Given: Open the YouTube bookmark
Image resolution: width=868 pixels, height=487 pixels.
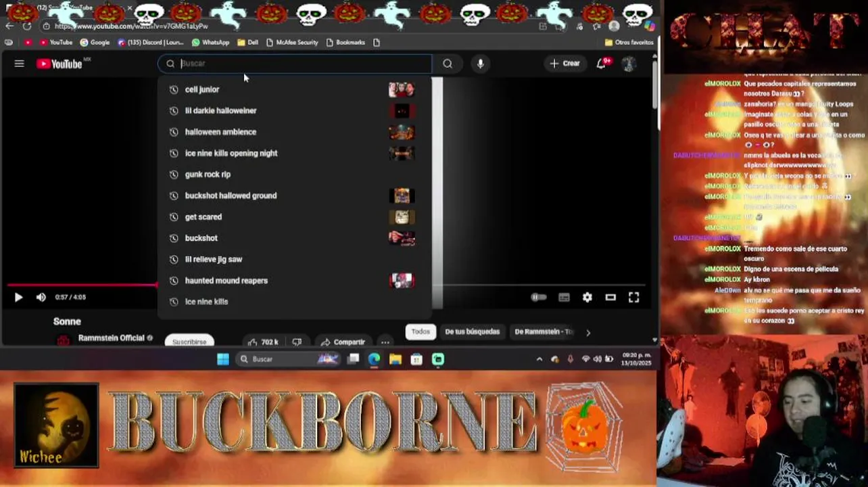Looking at the screenshot, I should pyautogui.click(x=55, y=42).
